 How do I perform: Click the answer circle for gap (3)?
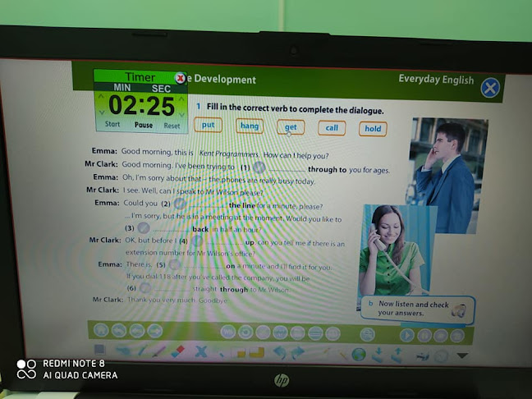point(144,227)
